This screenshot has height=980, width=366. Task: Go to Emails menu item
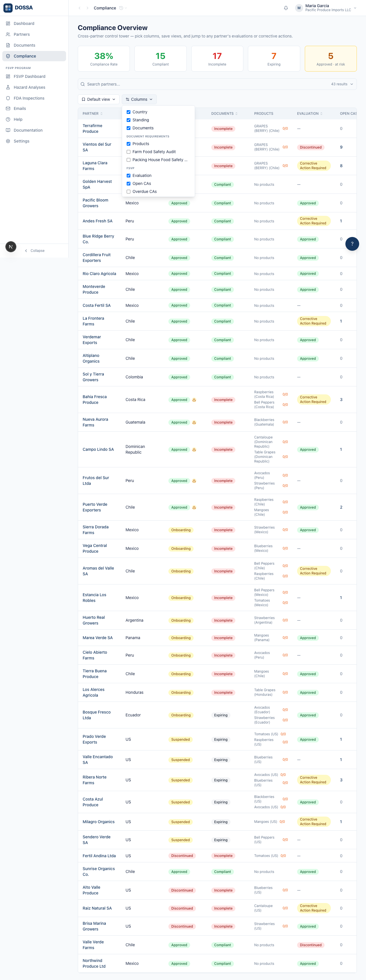coord(34,108)
